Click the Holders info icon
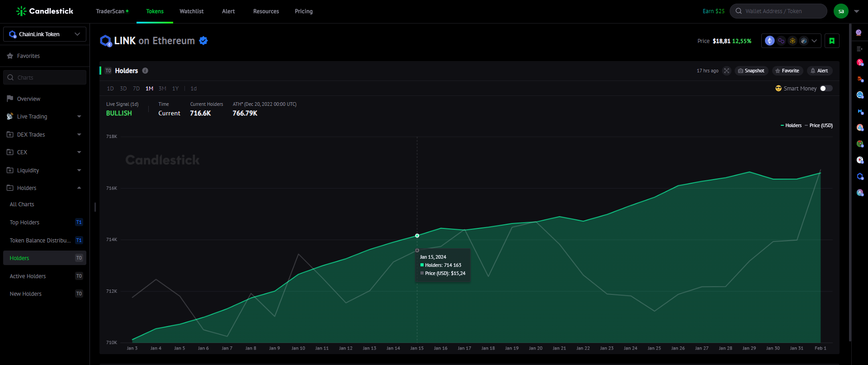The height and width of the screenshot is (365, 868). [145, 71]
